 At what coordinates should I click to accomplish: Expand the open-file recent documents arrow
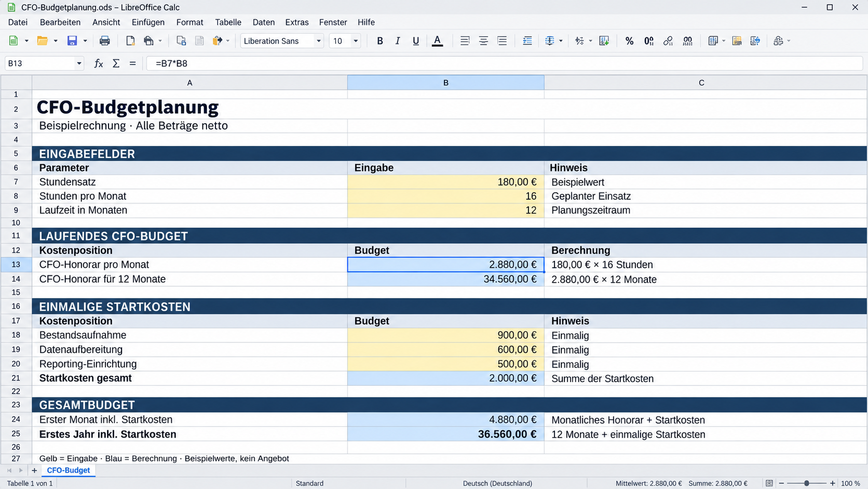(56, 41)
